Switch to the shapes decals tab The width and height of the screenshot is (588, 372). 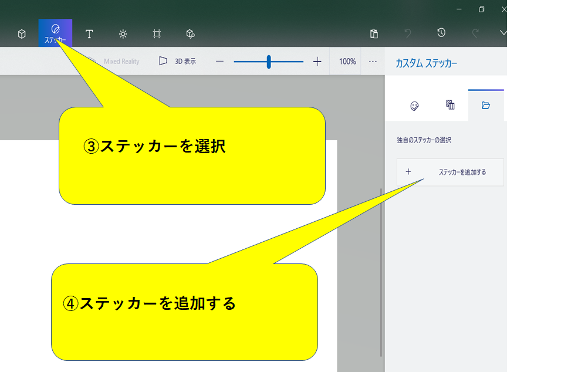pos(450,106)
